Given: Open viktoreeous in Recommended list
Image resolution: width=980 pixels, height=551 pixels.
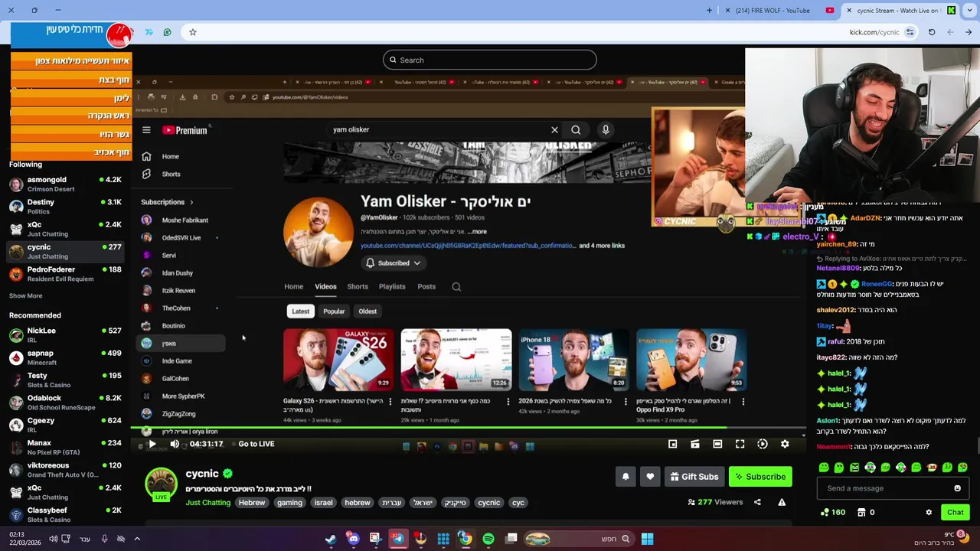Looking at the screenshot, I should pyautogui.click(x=66, y=469).
